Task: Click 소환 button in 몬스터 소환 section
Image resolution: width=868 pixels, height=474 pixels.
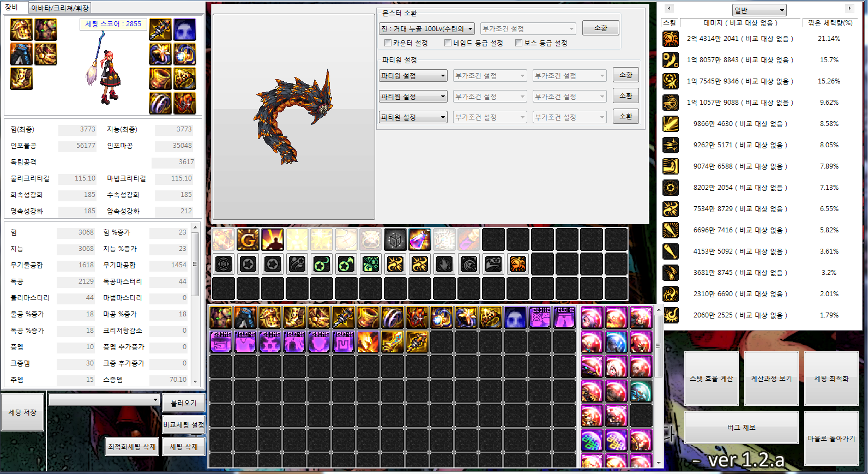Action: click(x=601, y=28)
